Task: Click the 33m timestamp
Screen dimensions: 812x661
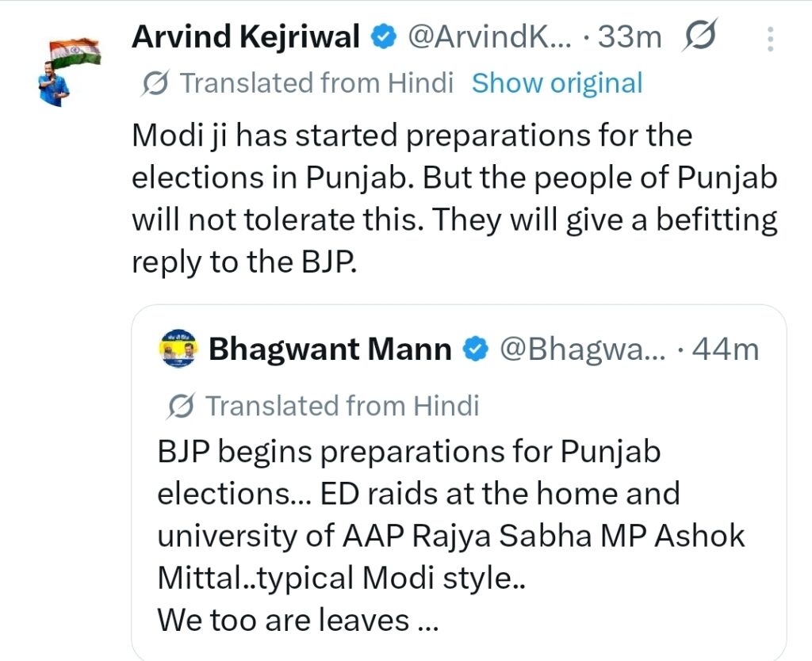Action: [x=630, y=36]
